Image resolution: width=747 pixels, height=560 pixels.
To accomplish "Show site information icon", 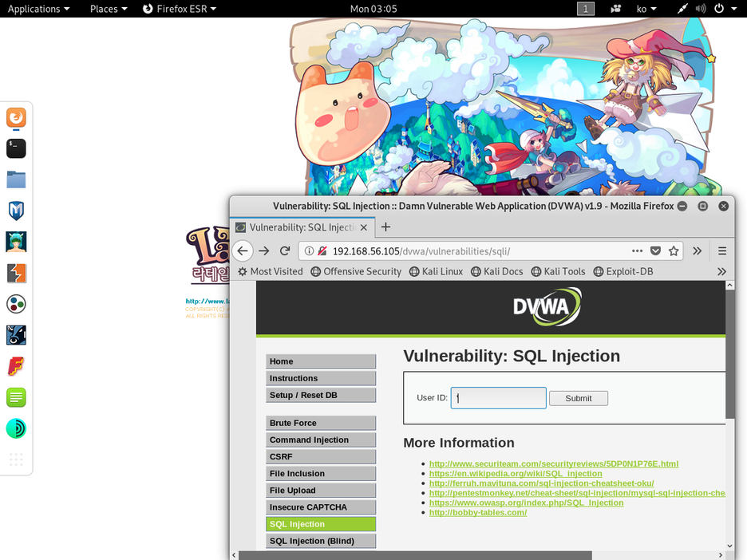I will coord(309,251).
